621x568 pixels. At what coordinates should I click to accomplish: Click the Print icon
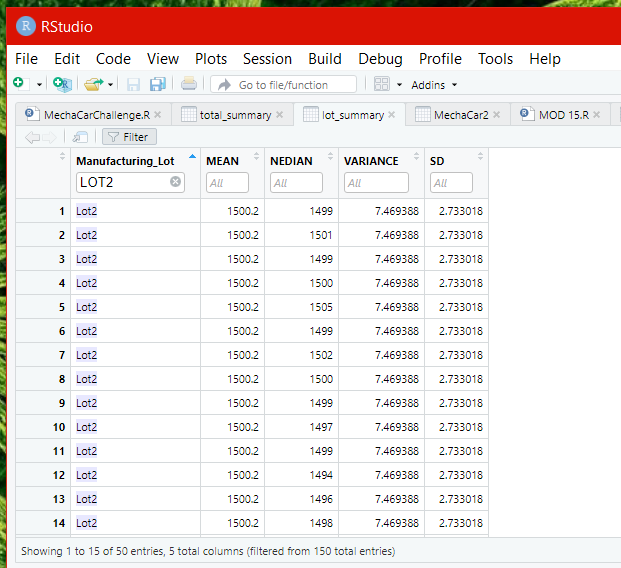point(189,84)
